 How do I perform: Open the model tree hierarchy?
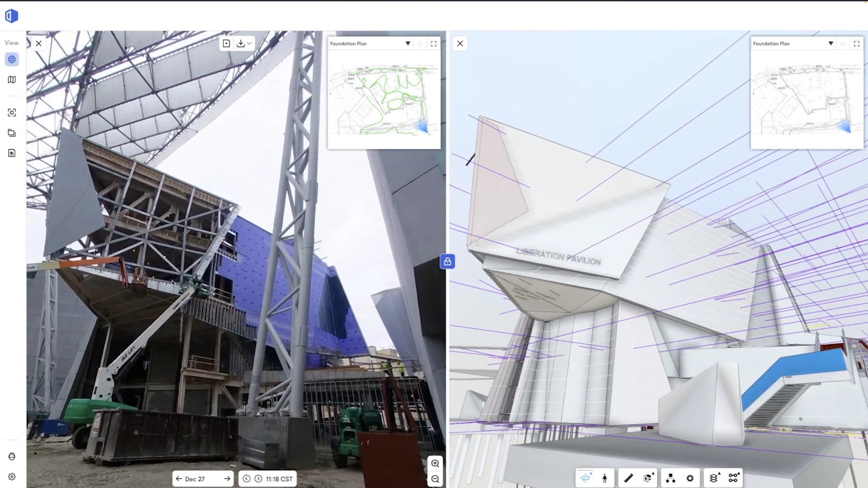coord(670,478)
